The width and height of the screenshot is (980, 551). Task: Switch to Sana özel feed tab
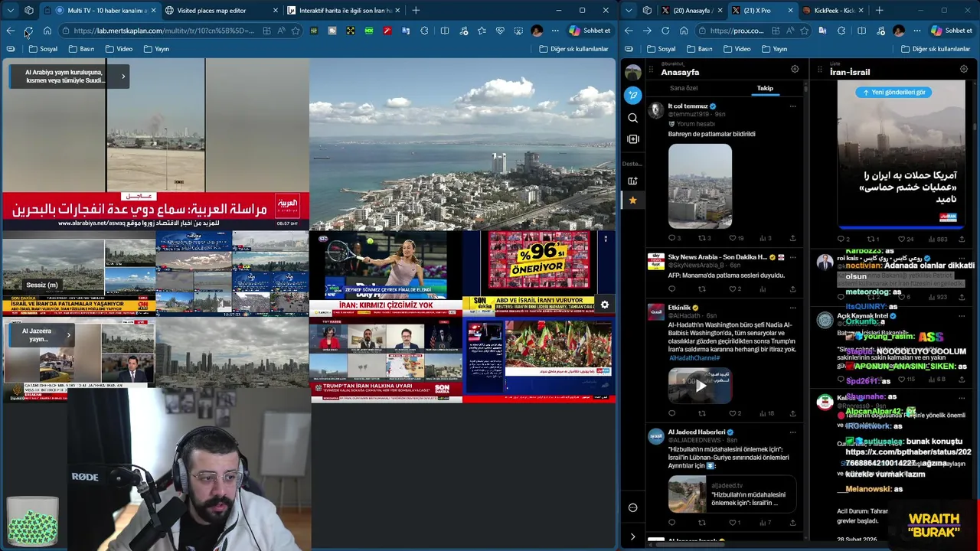pos(684,88)
